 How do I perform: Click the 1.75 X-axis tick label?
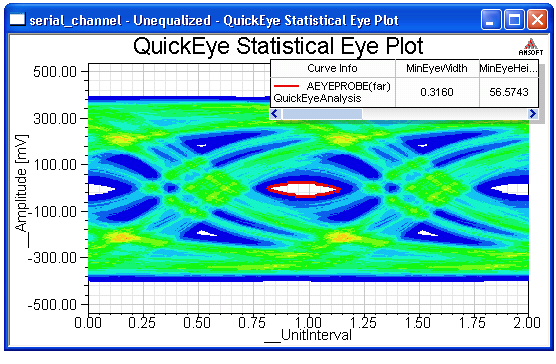473,323
